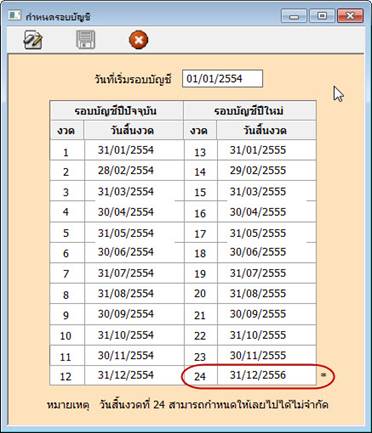Image resolution: width=372 pixels, height=433 pixels.
Task: Click the red circle X cancel icon
Action: (x=138, y=40)
